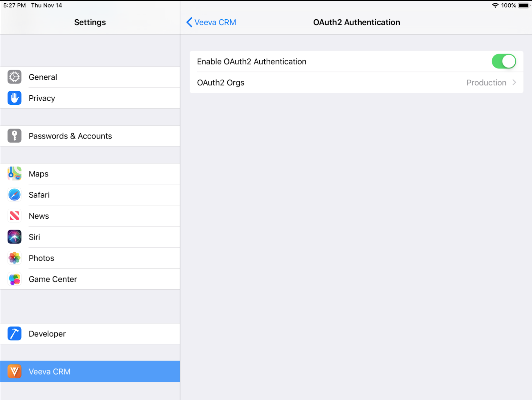532x400 pixels.
Task: Click the OAuth2 Orgs row label
Action: [x=221, y=83]
